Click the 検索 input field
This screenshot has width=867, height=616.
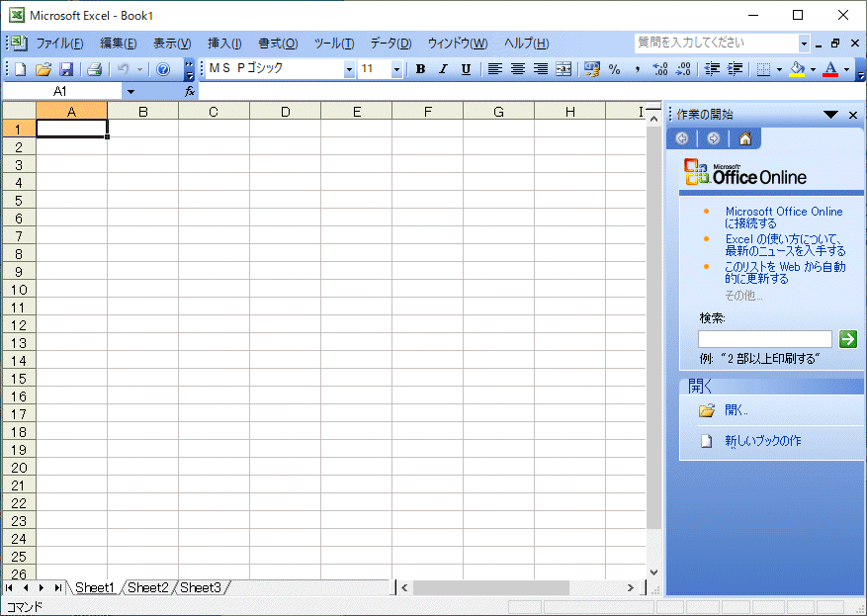pyautogui.click(x=764, y=339)
